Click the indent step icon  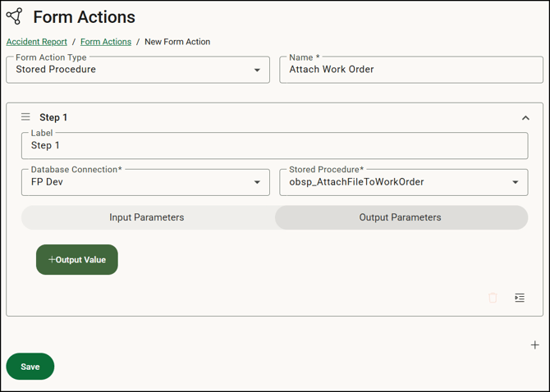tap(520, 298)
